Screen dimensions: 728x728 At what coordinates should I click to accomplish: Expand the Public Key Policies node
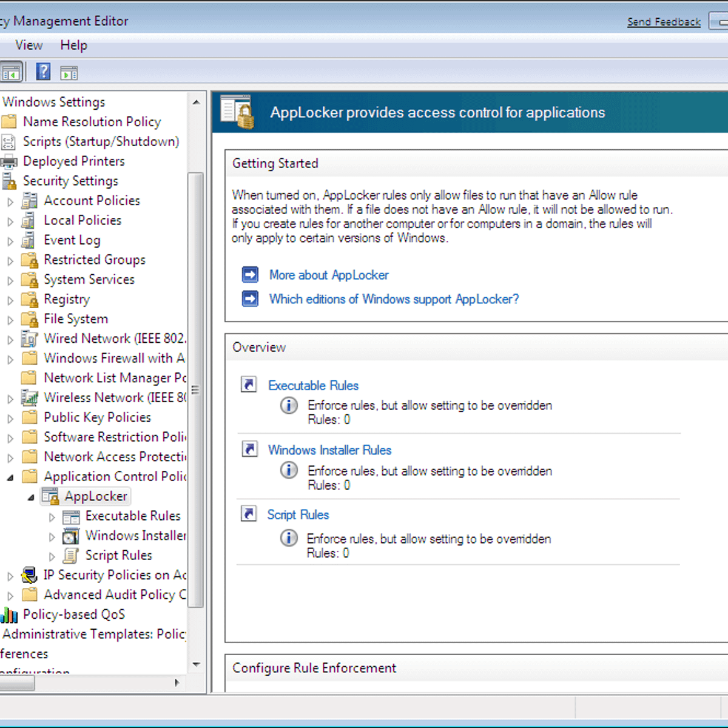click(x=10, y=419)
